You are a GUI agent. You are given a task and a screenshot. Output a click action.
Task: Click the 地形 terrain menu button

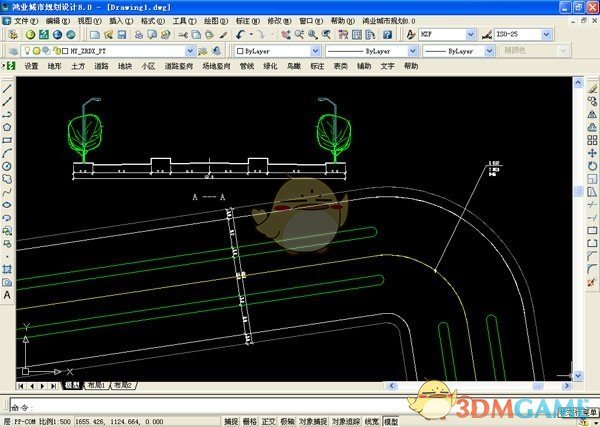point(54,66)
